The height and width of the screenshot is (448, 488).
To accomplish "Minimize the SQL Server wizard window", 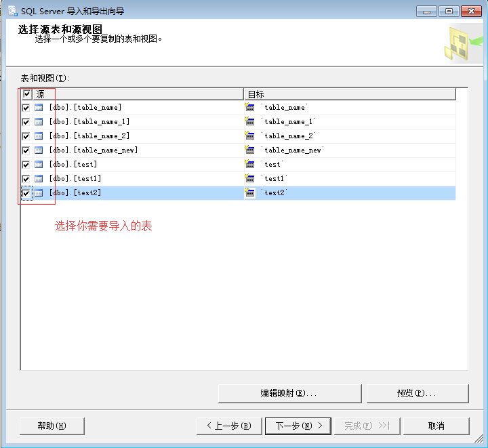I will tap(427, 12).
